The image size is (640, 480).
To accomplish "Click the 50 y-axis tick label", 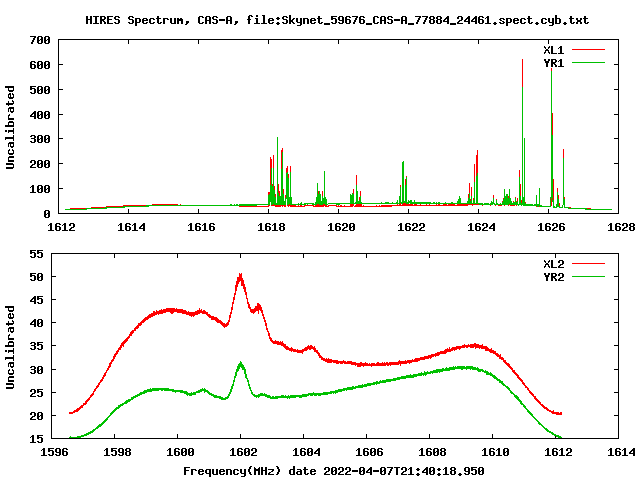I will [36, 277].
